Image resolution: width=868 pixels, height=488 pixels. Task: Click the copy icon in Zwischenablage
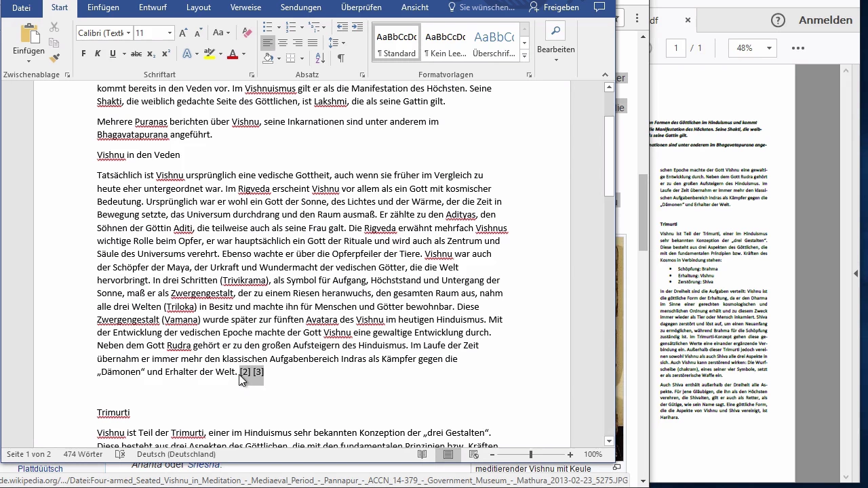point(54,43)
